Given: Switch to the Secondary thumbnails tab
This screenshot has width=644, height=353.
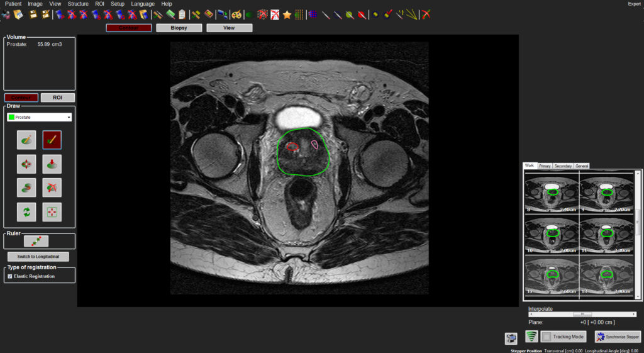Looking at the screenshot, I should click(x=563, y=166).
